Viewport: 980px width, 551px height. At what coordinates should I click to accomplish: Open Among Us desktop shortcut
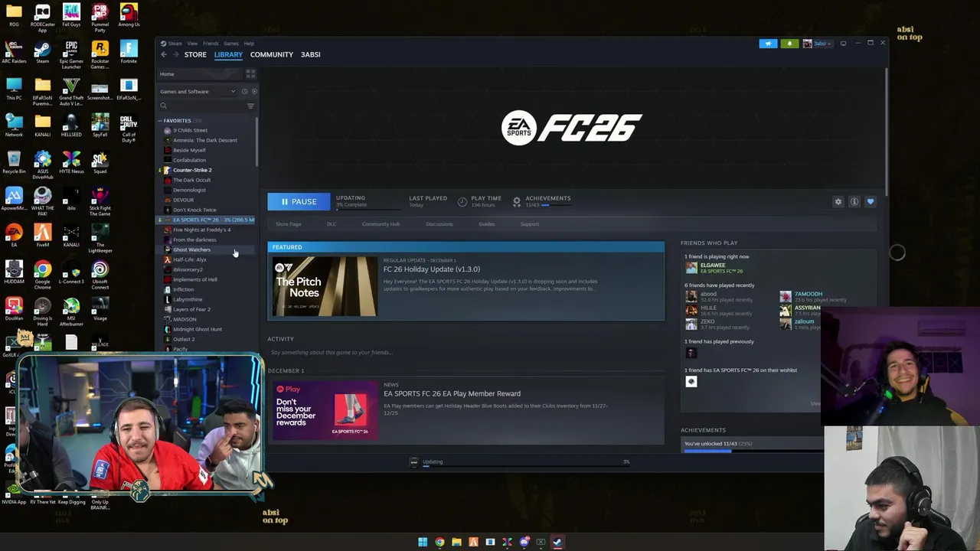[x=129, y=15]
